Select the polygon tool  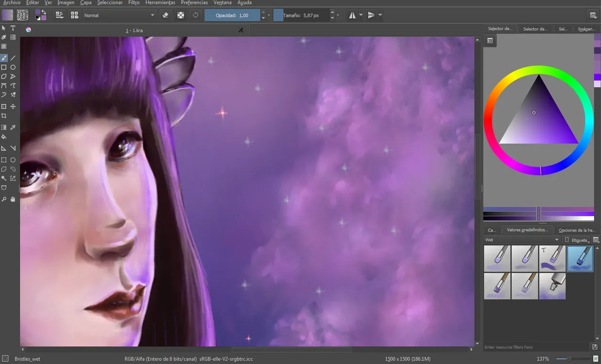[x=4, y=76]
